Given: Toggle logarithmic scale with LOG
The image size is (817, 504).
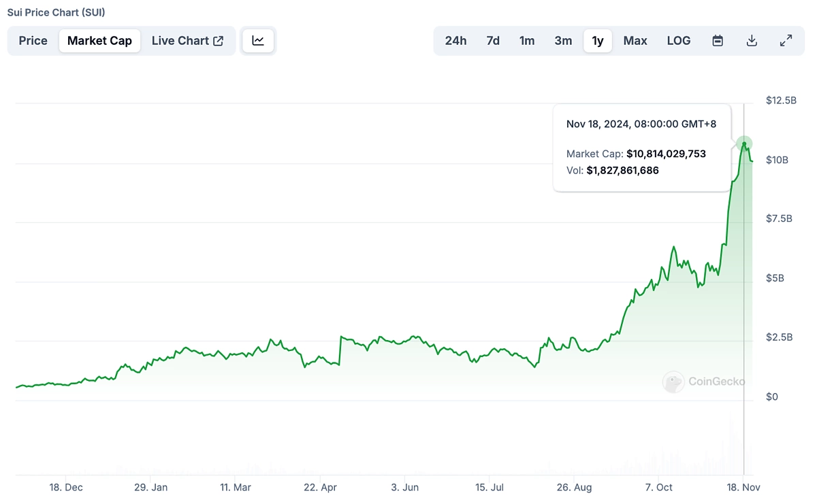Looking at the screenshot, I should (678, 40).
